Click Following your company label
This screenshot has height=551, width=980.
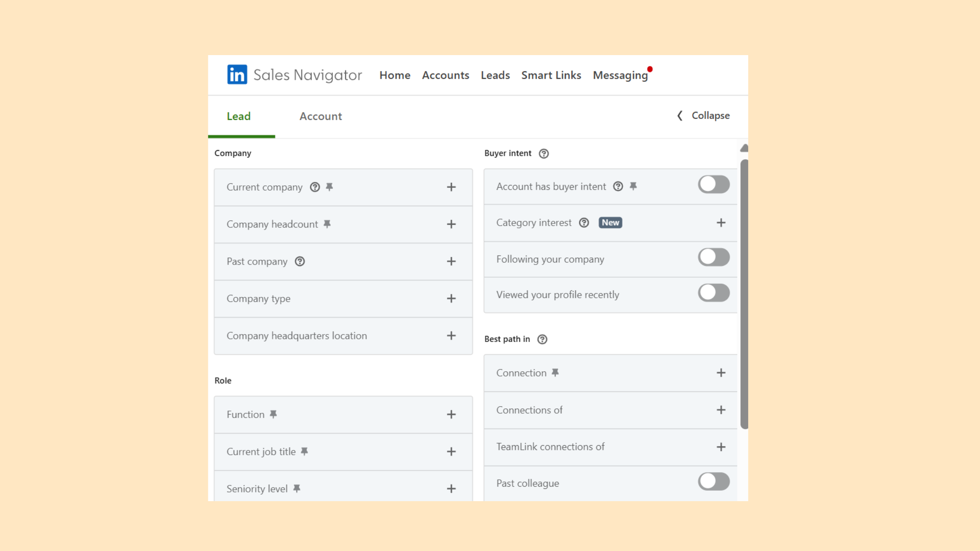coord(550,259)
